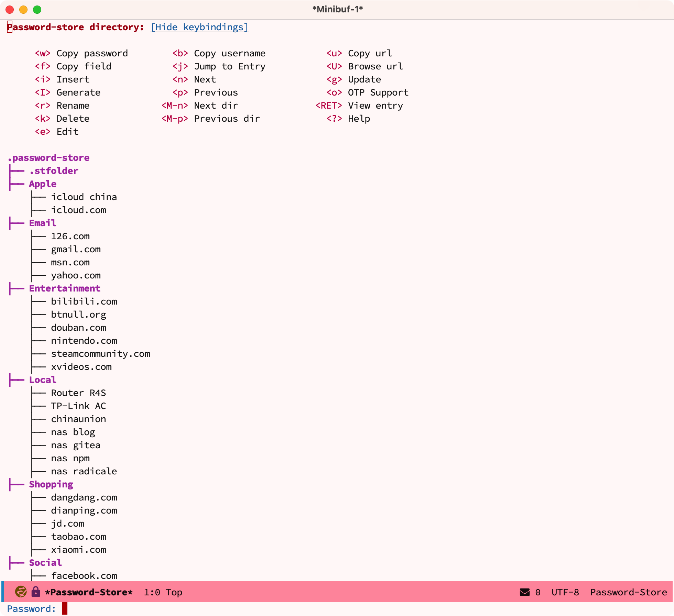Select the .stfolder directory
This screenshot has width=674, height=616.
[x=54, y=171]
